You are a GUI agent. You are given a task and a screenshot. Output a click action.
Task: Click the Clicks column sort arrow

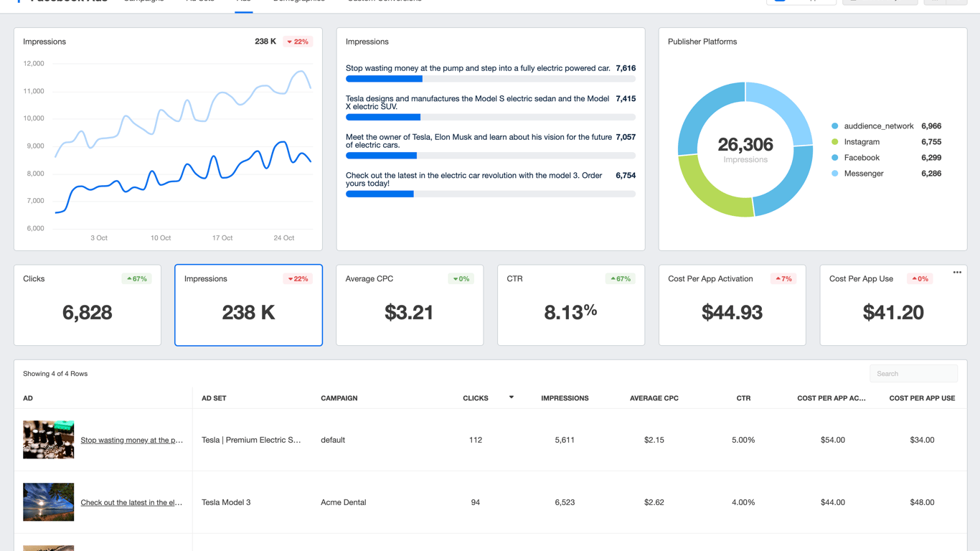[512, 397]
